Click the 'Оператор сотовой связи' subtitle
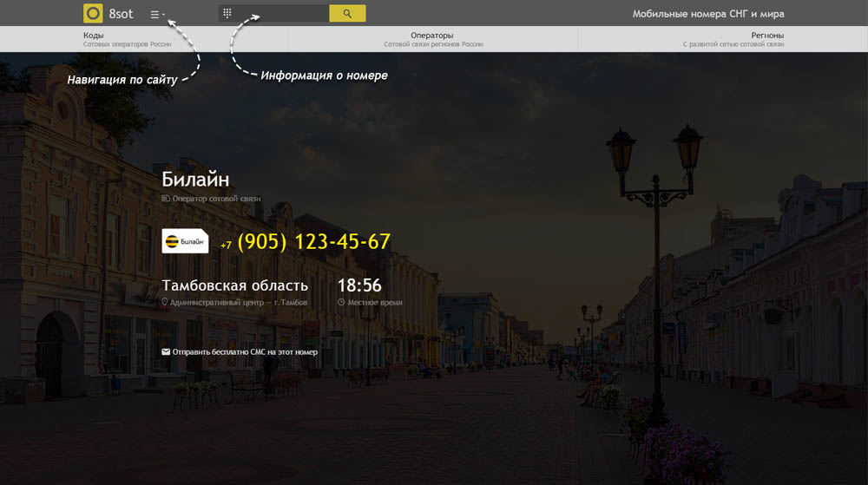The height and width of the screenshot is (485, 868). pyautogui.click(x=216, y=199)
